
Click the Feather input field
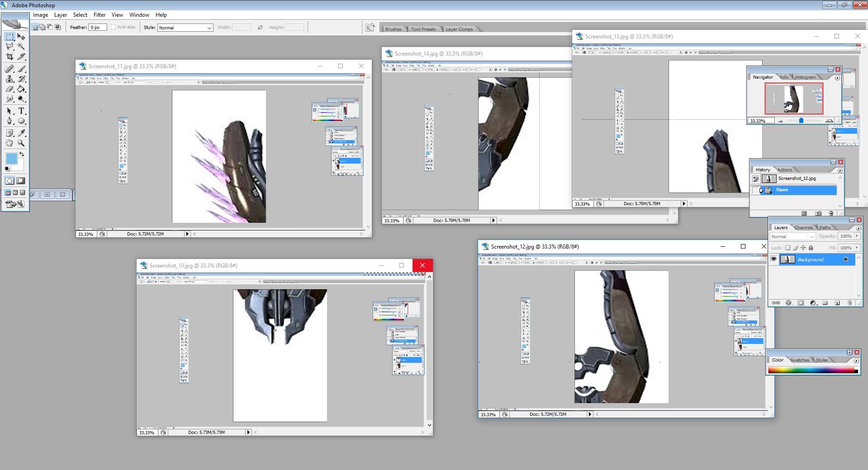98,27
